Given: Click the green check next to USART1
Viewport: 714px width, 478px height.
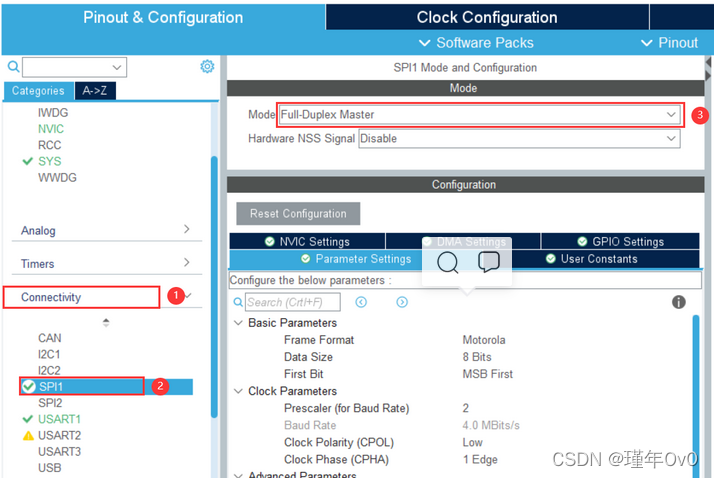Looking at the screenshot, I should pos(28,419).
